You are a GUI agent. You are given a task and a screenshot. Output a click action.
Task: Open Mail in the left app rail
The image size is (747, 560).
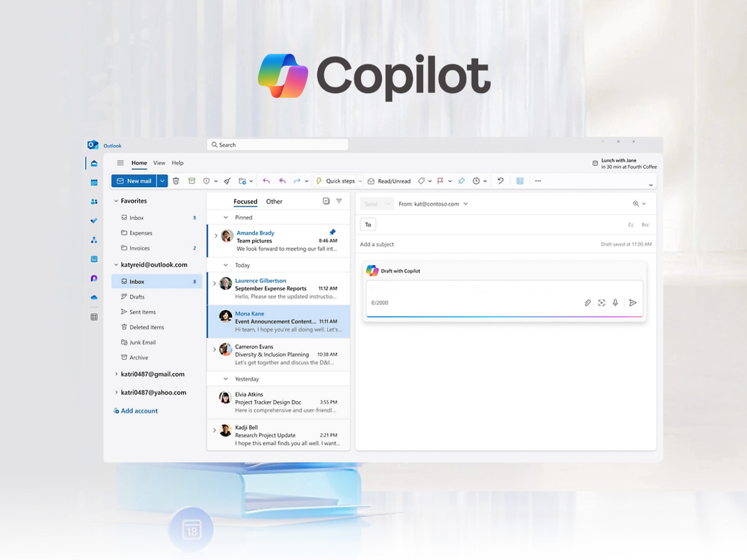tap(94, 163)
